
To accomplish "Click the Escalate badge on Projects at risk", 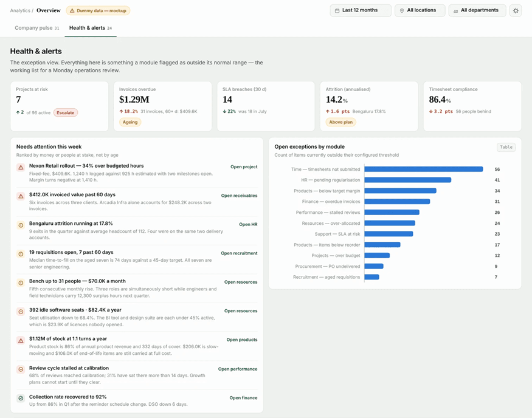I will click(x=66, y=112).
